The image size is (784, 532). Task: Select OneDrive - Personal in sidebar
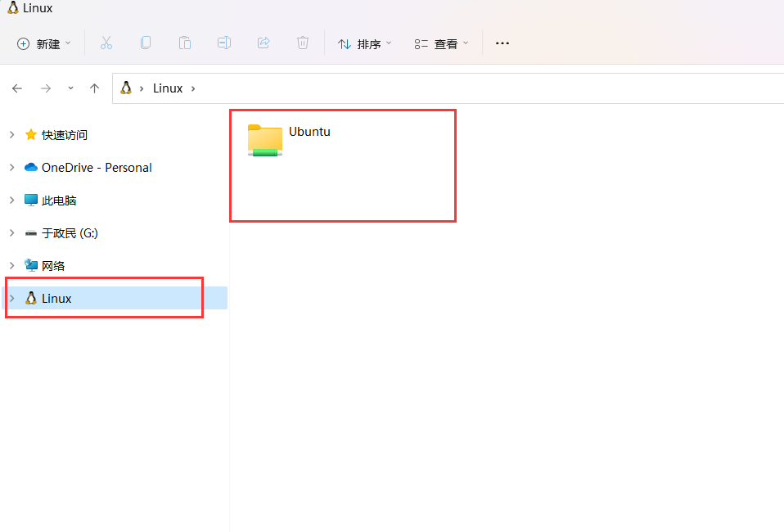tap(97, 168)
